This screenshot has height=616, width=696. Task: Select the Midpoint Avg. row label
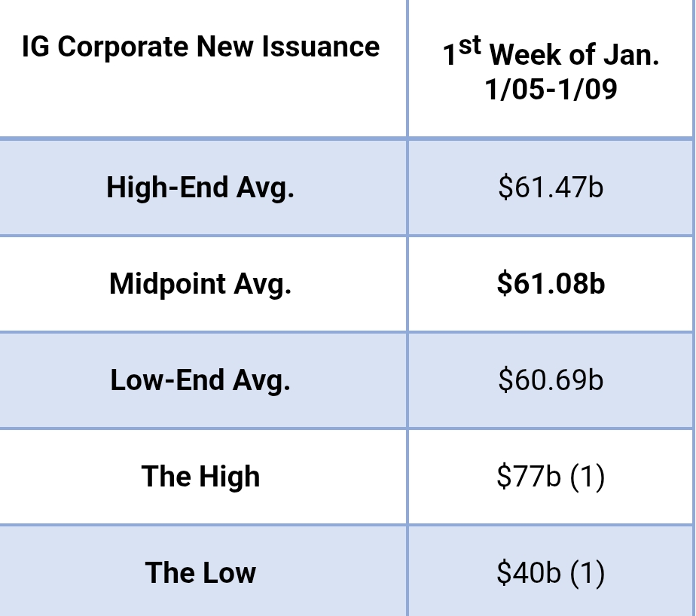tap(200, 284)
